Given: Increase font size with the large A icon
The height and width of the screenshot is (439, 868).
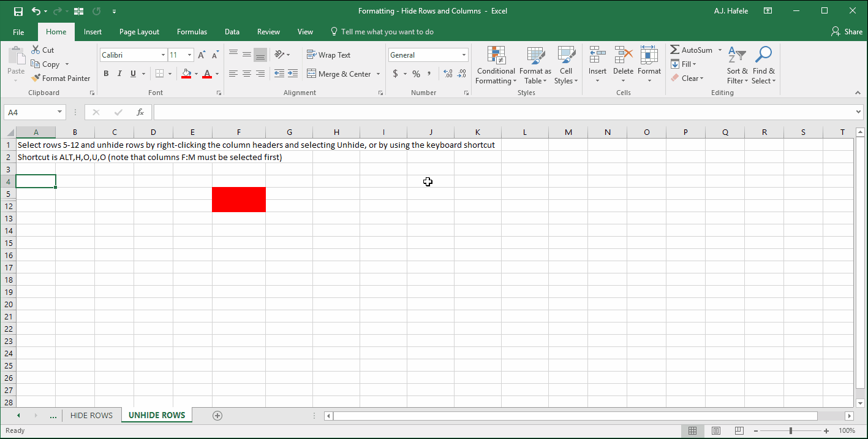Looking at the screenshot, I should coord(202,55).
